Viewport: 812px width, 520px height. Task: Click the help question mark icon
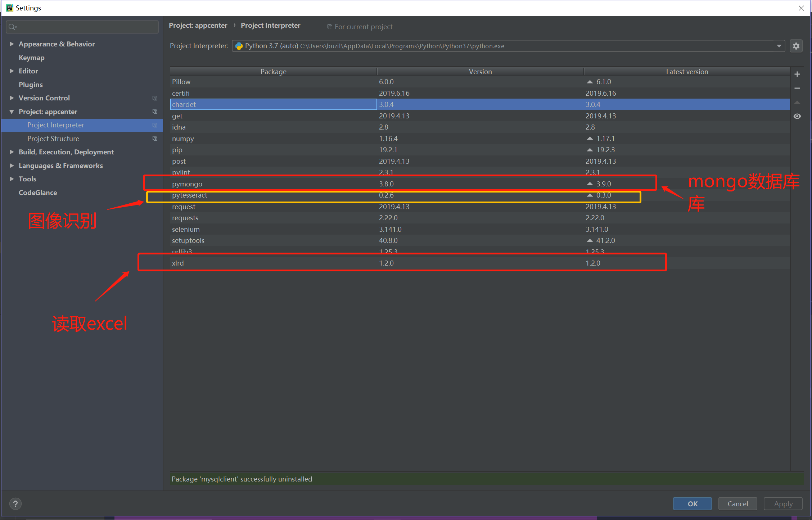pos(15,503)
